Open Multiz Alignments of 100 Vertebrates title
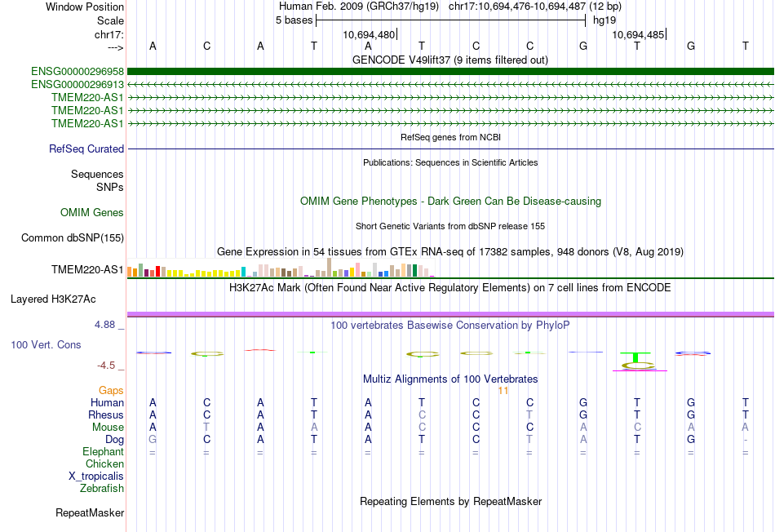The height and width of the screenshot is (532, 775). point(450,379)
